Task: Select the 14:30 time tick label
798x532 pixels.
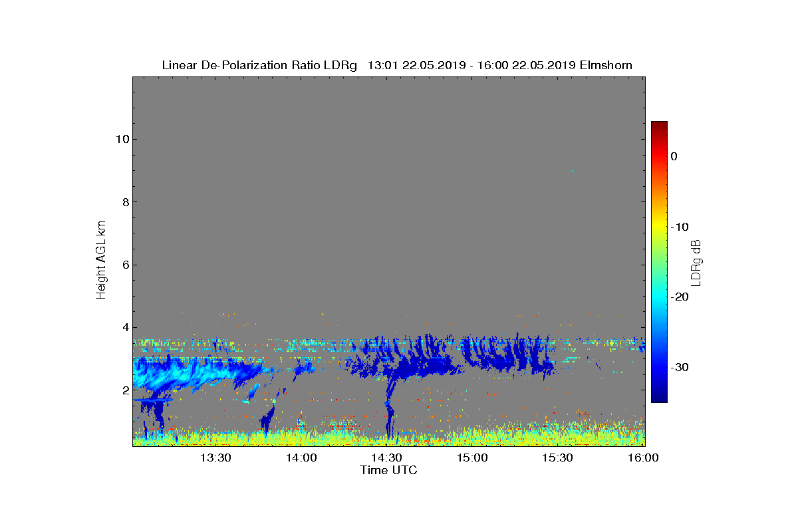Action: tap(386, 458)
